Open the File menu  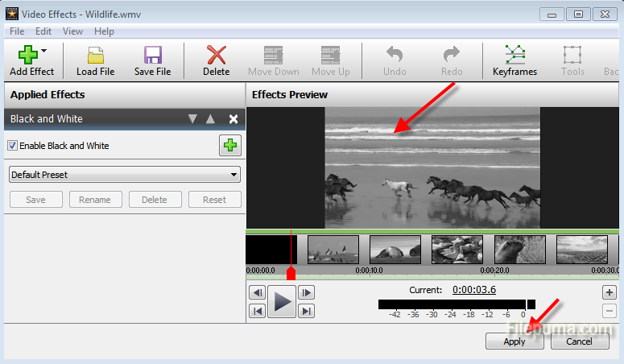[17, 31]
